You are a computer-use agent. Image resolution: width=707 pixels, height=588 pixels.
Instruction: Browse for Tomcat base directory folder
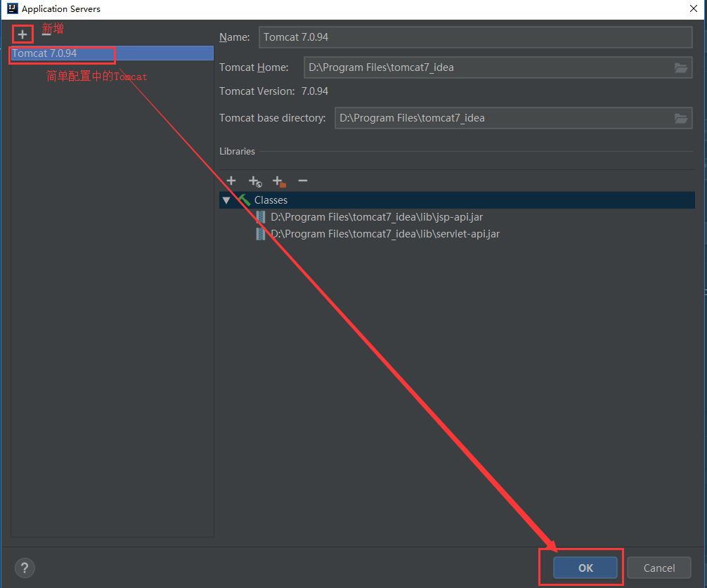[680, 118]
